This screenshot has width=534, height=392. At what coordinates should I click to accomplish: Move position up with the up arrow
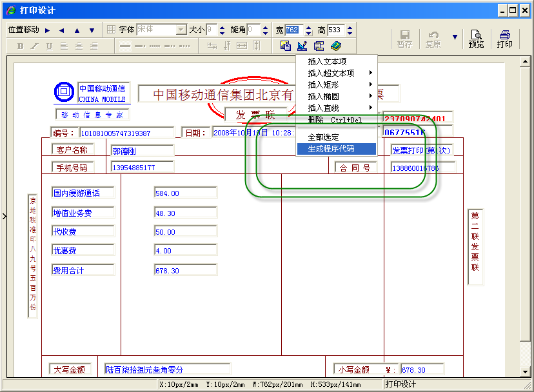(x=77, y=30)
